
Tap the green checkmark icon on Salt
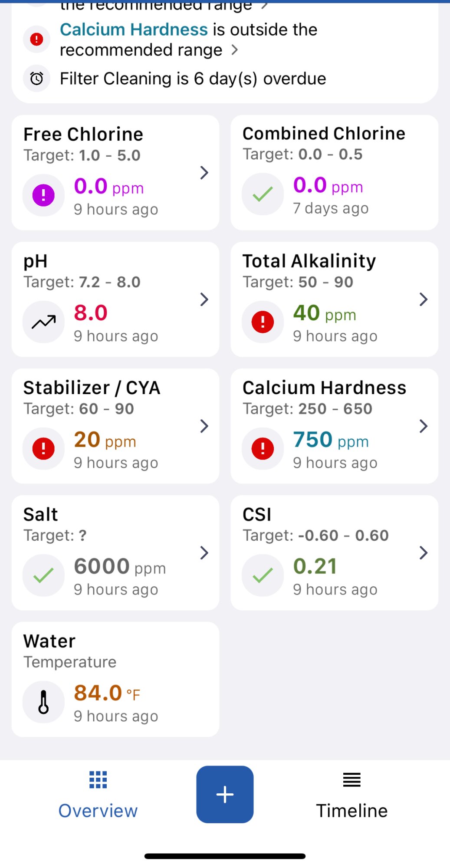tap(43, 575)
